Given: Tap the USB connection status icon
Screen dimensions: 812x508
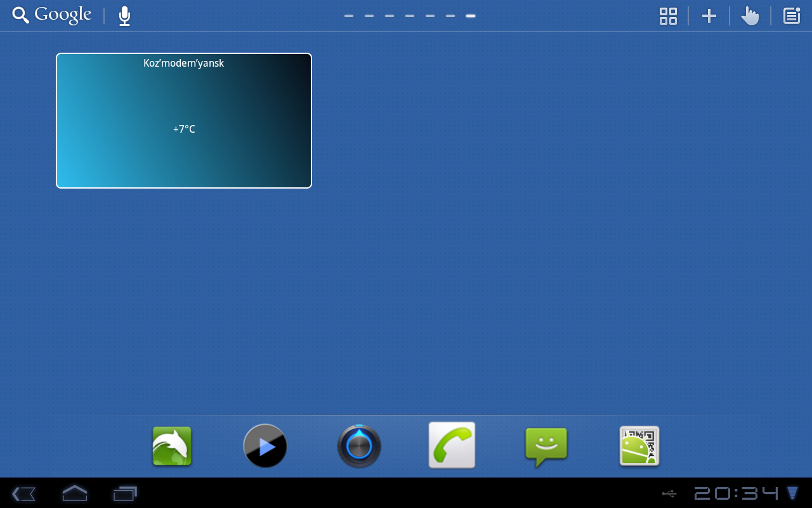Looking at the screenshot, I should click(x=669, y=493).
